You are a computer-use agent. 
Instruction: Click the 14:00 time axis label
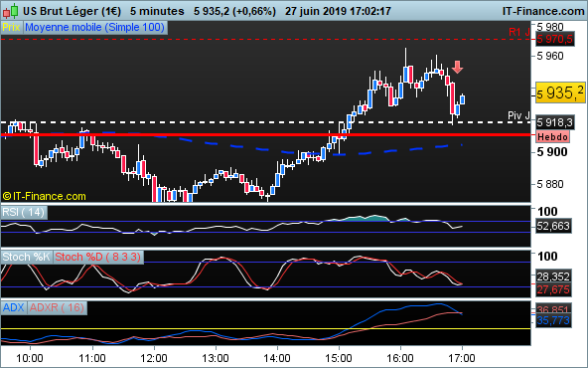pos(277,358)
